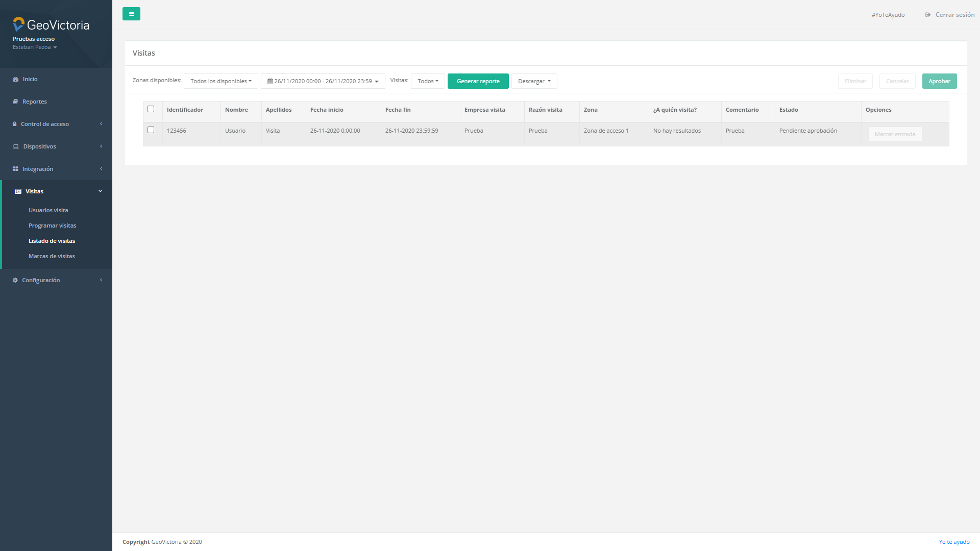980x551 pixels.
Task: Open Marcas de visitas page
Action: [x=52, y=256]
